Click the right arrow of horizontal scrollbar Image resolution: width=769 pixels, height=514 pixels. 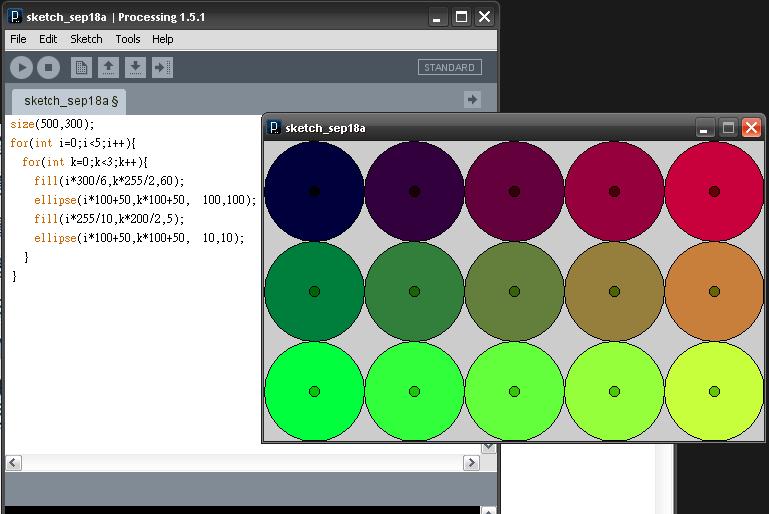point(471,463)
